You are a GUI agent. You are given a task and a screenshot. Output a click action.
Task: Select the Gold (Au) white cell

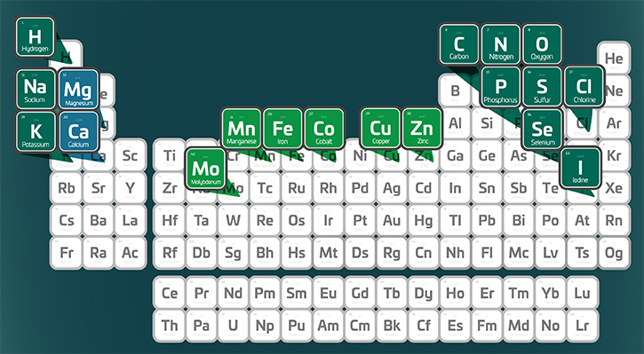392,221
